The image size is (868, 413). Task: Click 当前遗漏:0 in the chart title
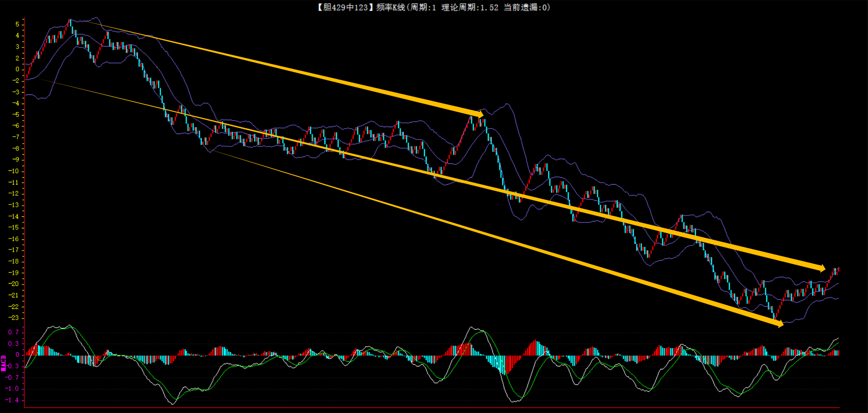(527, 7)
